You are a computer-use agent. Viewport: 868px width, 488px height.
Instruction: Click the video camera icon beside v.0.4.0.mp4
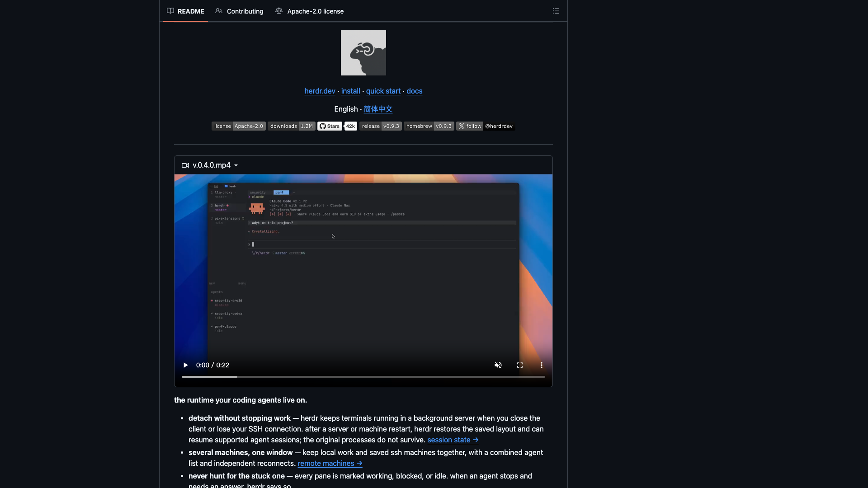pos(185,165)
